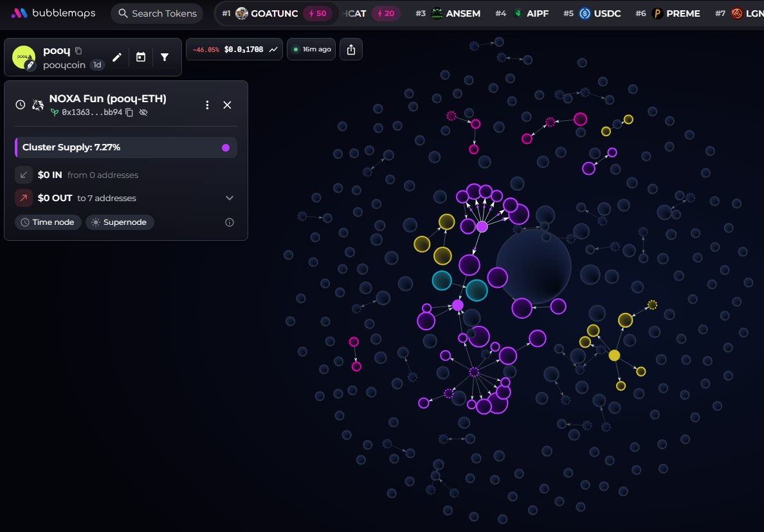This screenshot has width=764, height=532.
Task: Click the clock icon beside NOXA Fun
Action: point(21,105)
